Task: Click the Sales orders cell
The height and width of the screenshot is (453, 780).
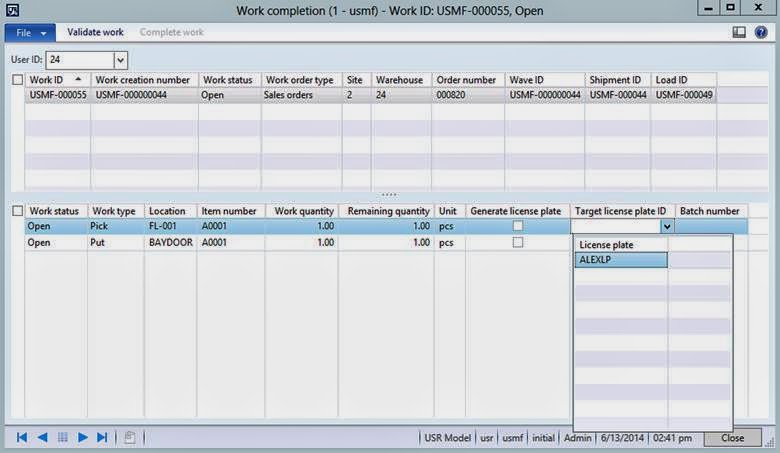Action: click(302, 95)
